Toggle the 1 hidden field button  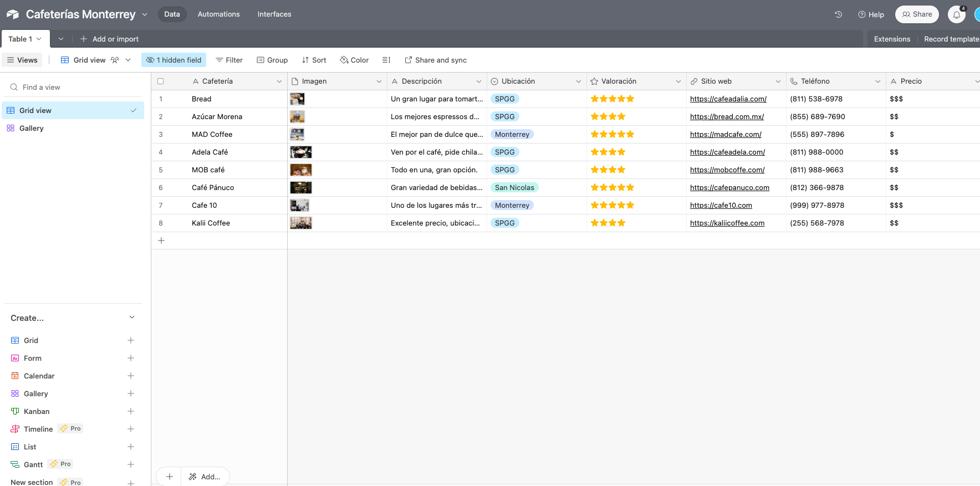pos(173,60)
